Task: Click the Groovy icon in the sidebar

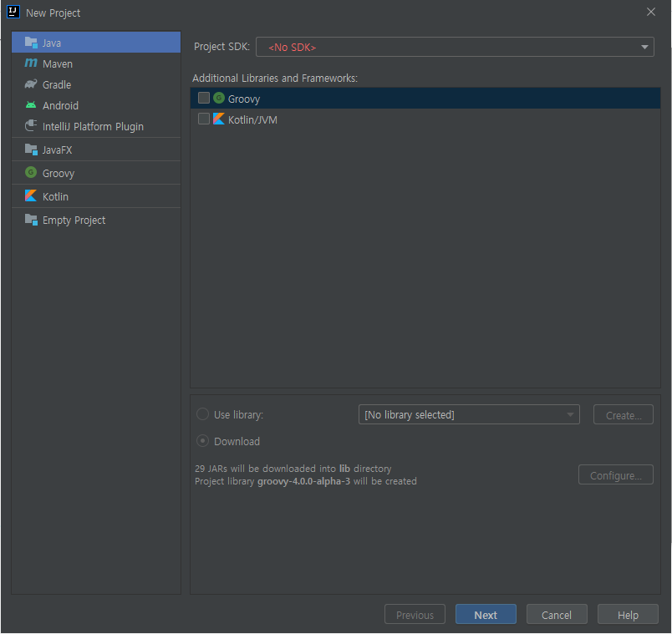Action: tap(31, 173)
